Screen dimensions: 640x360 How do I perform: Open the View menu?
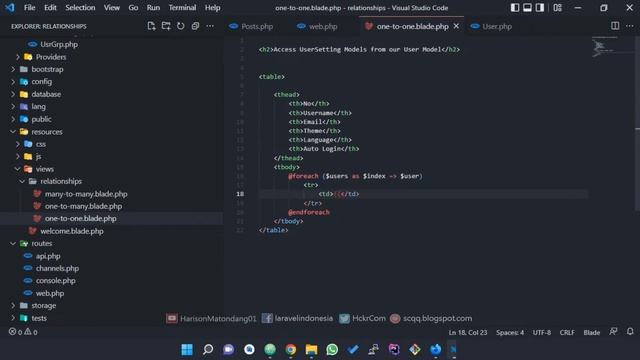pyautogui.click(x=111, y=8)
